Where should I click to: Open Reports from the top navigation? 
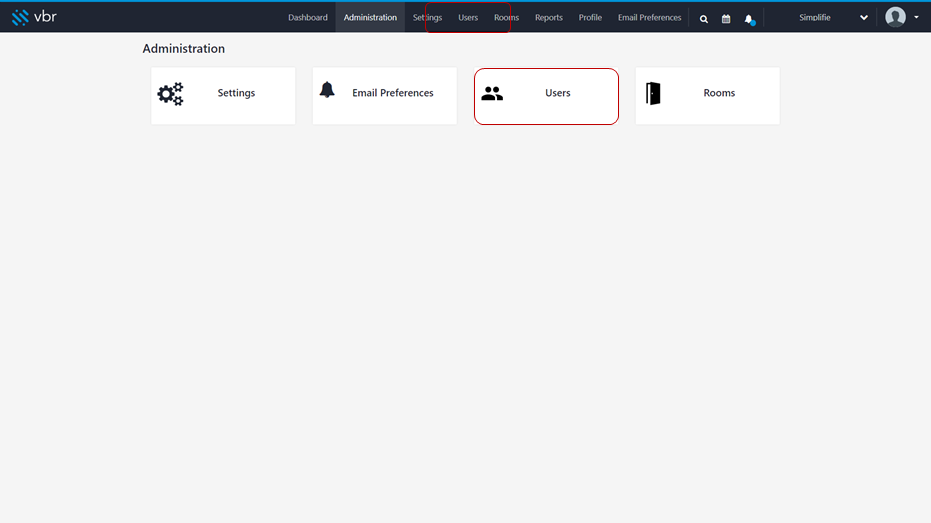tap(549, 18)
